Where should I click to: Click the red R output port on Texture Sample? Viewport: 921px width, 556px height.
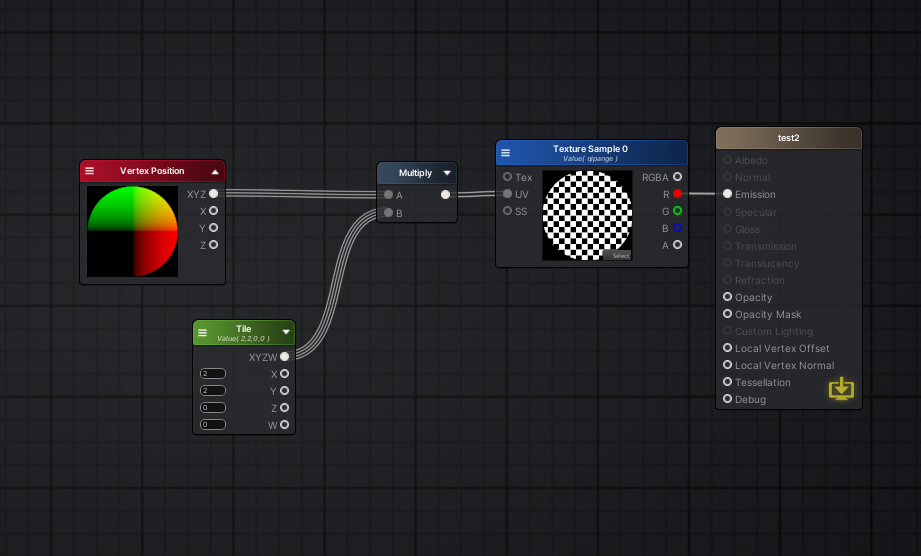[x=677, y=194]
